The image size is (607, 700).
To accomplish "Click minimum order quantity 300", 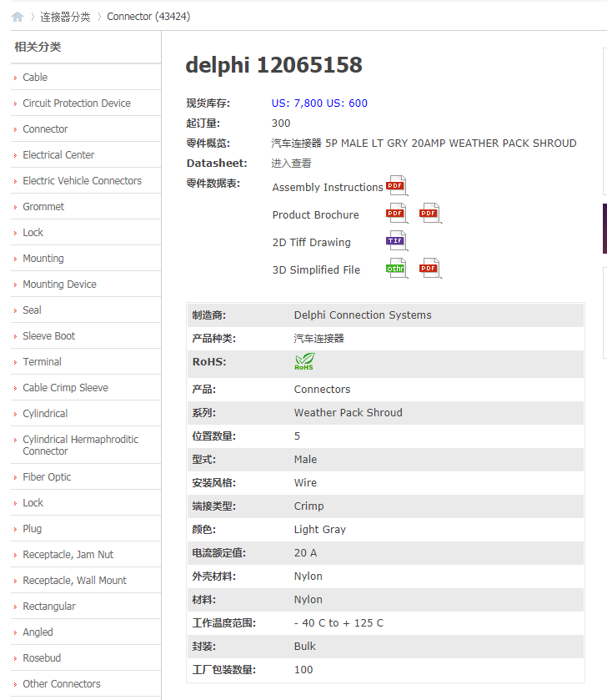I will tap(280, 123).
